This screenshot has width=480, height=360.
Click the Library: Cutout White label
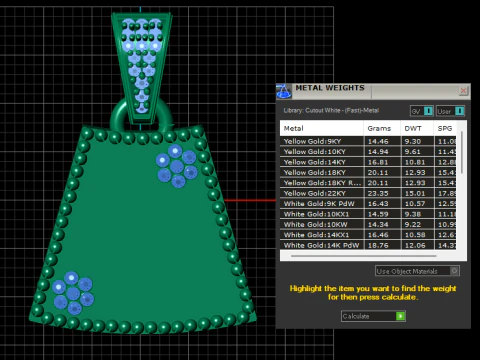coord(331,110)
